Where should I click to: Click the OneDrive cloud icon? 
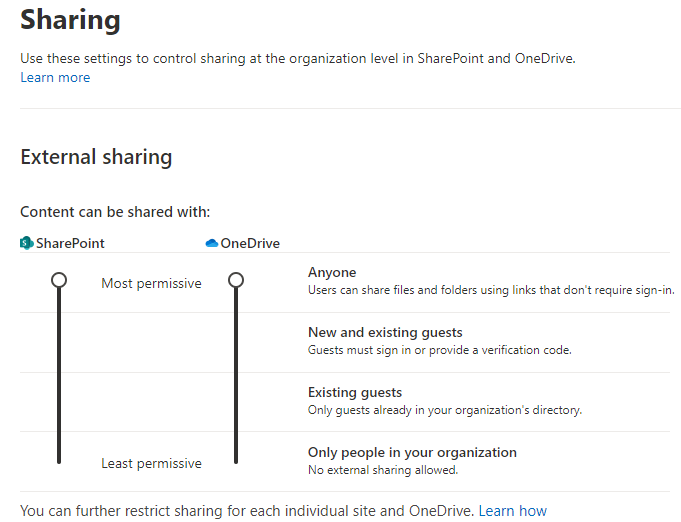click(x=212, y=243)
